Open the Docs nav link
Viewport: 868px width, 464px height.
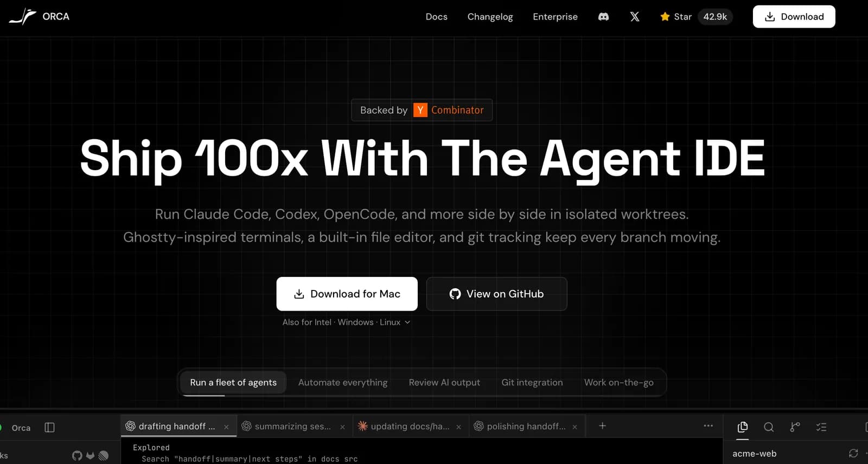tap(437, 17)
